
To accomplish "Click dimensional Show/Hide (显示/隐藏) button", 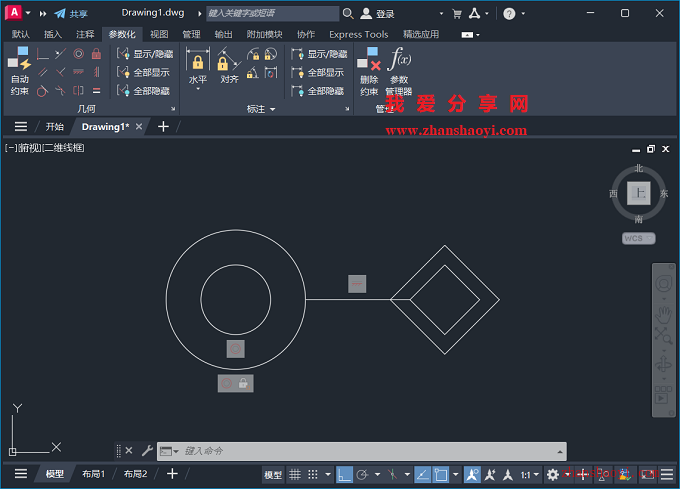I will (319, 54).
